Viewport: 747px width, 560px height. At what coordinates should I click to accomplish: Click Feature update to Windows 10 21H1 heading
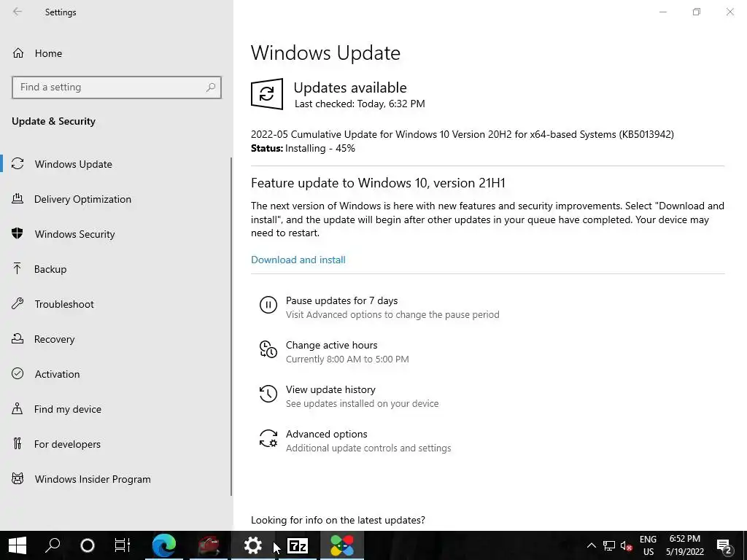(378, 183)
